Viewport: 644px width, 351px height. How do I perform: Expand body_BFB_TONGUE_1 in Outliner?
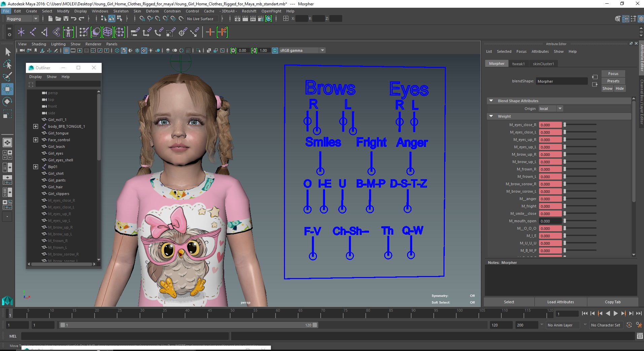pos(36,126)
